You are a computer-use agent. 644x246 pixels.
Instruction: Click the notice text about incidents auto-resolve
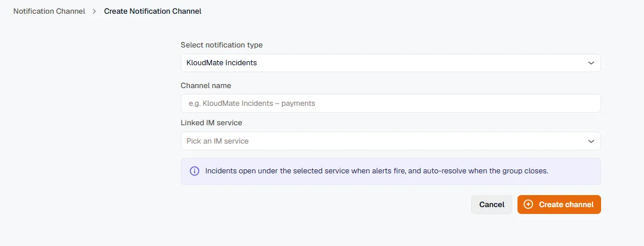[377, 171]
